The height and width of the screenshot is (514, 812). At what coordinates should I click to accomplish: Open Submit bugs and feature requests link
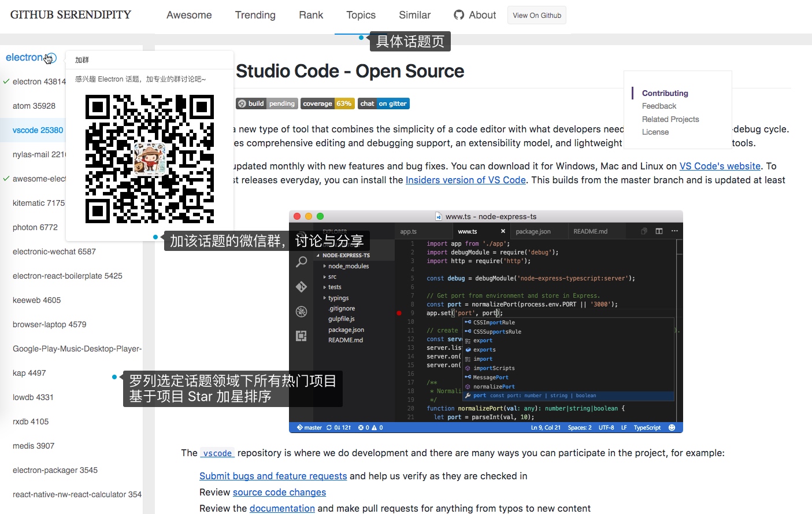coord(273,476)
